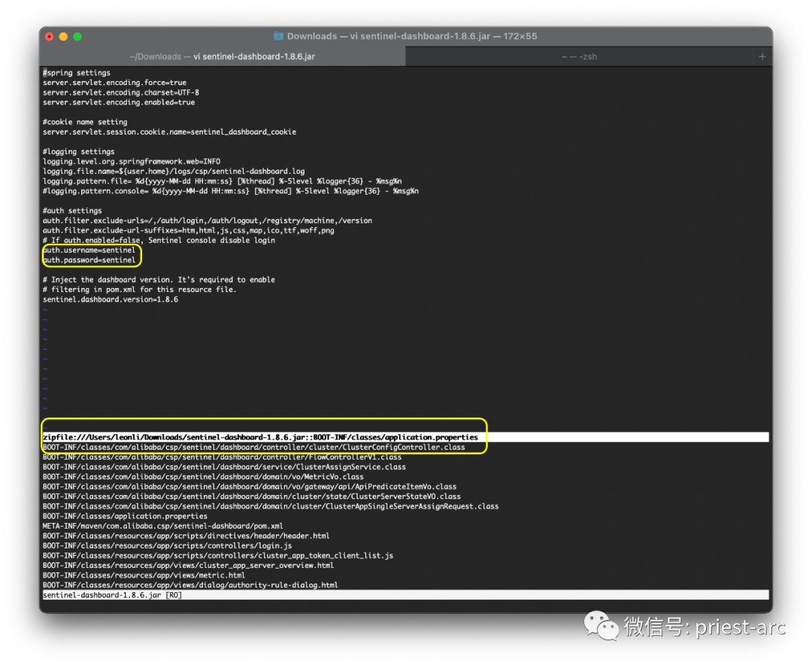Open a new terminal tab with the plus icon
The image size is (812, 665).
coord(762,56)
